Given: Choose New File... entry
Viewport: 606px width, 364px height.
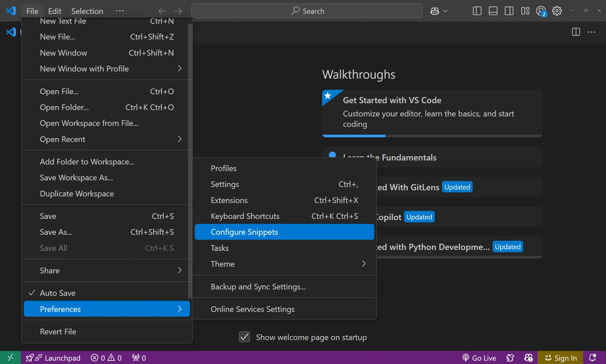Looking at the screenshot, I should click(106, 37).
